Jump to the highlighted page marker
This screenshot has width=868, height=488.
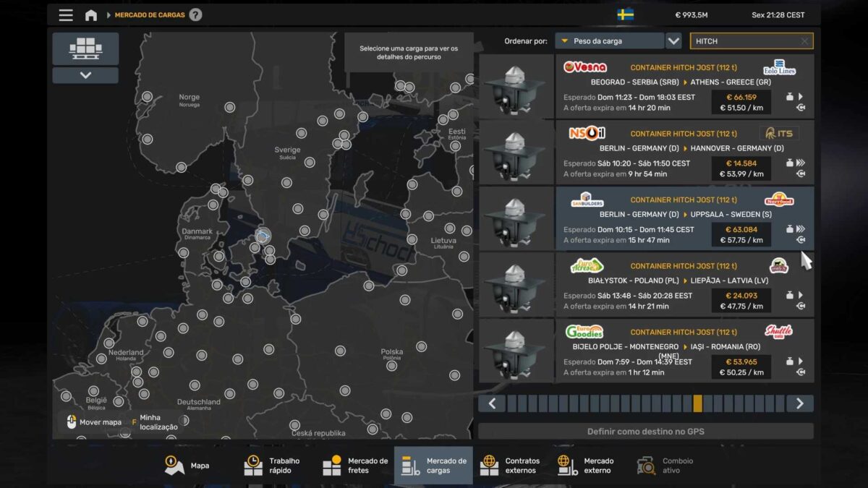point(697,403)
